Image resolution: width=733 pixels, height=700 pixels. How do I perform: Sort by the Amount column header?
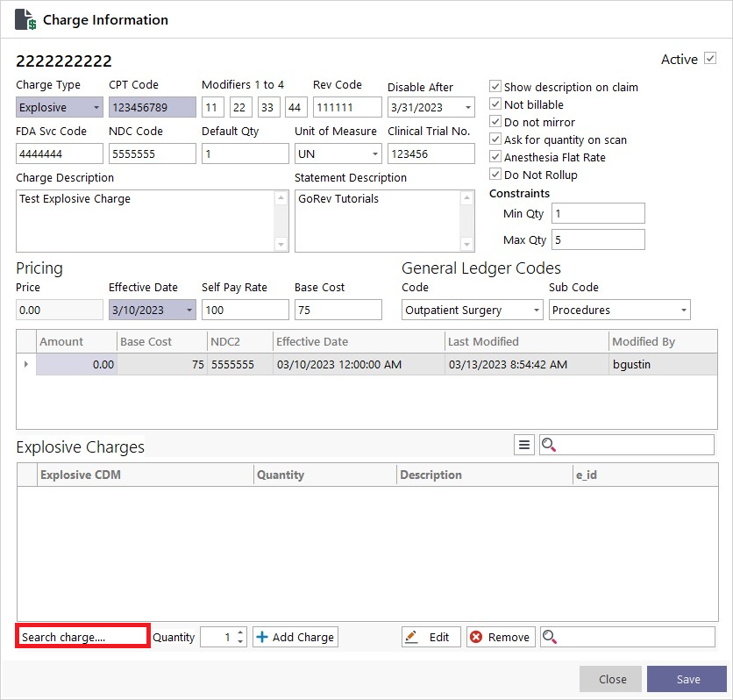coord(76,342)
